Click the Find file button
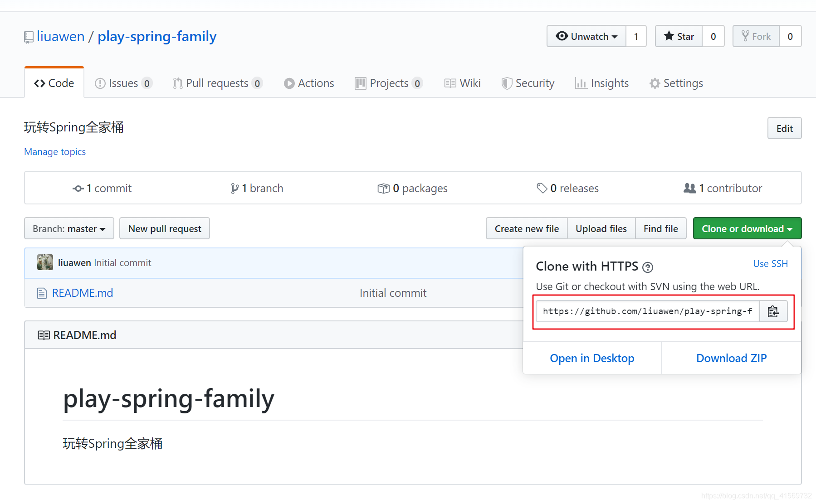 point(660,228)
